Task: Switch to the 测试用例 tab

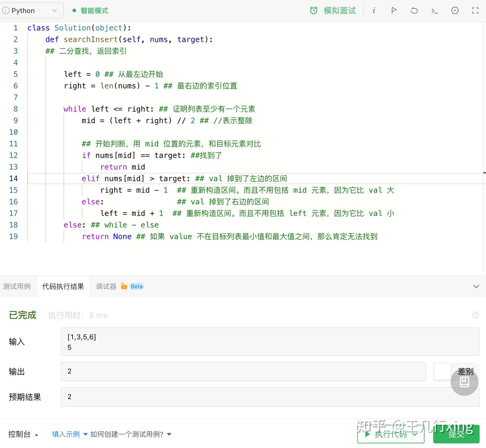Action: (x=17, y=286)
